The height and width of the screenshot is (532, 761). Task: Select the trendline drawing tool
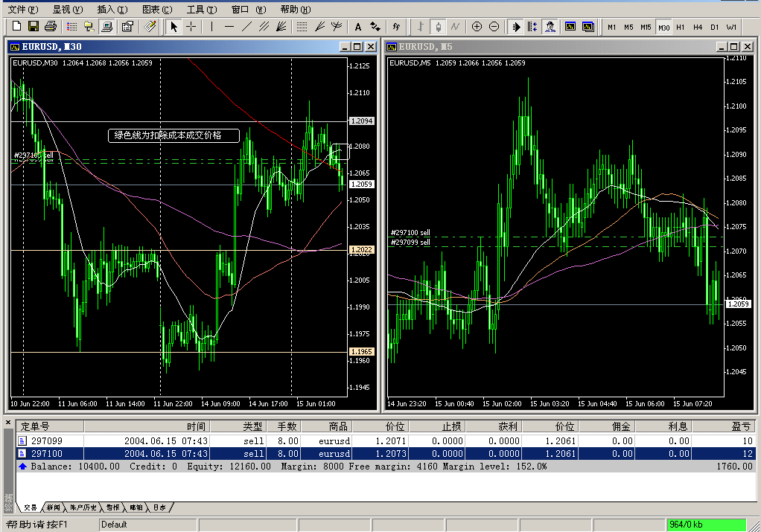[x=246, y=27]
